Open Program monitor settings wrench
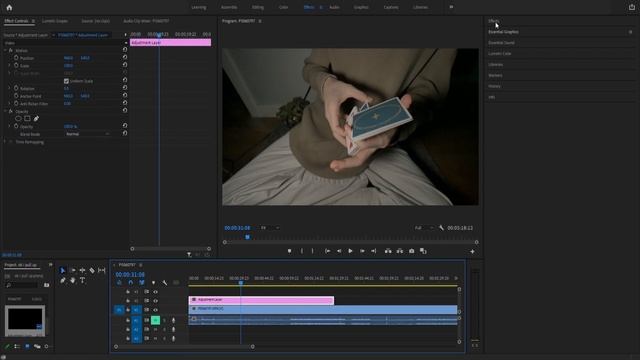640x360 pixels. [x=441, y=228]
